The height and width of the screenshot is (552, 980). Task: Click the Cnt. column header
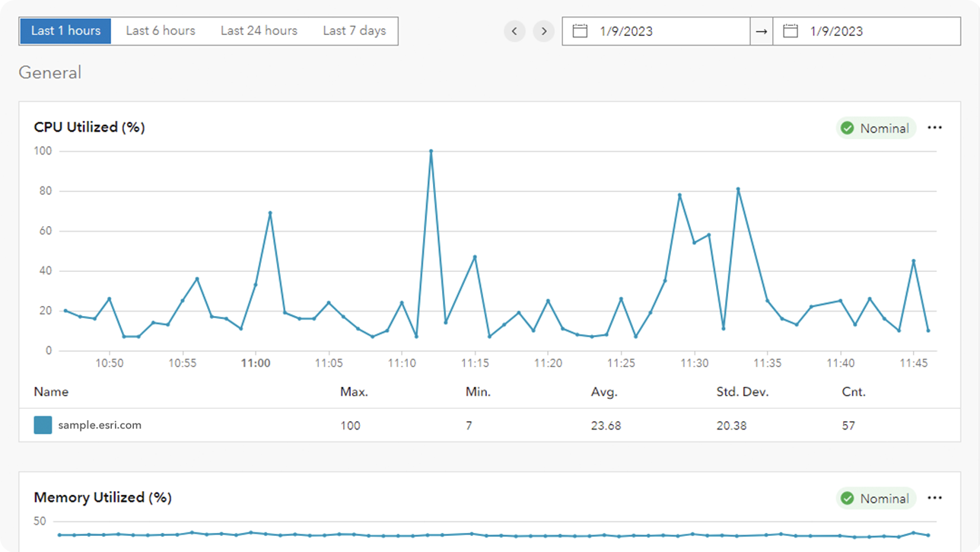854,392
